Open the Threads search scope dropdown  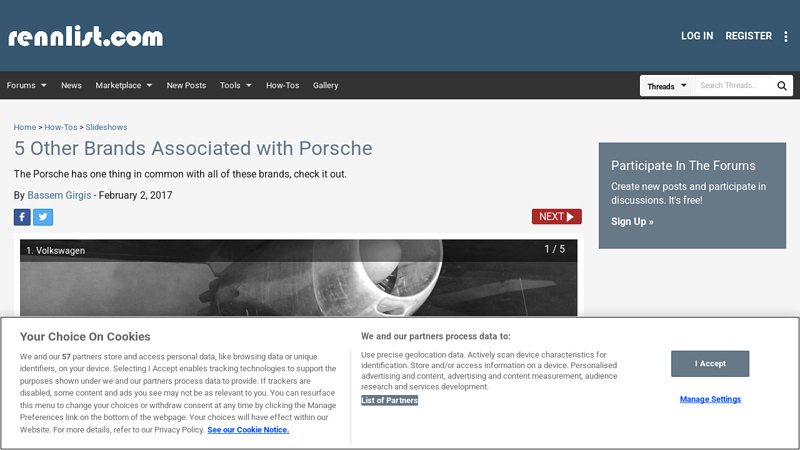(667, 86)
